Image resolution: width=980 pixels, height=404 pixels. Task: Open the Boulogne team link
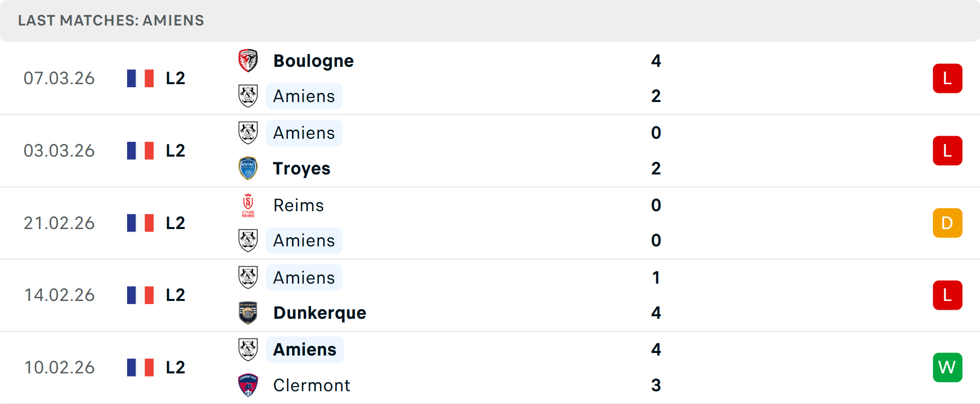pos(313,61)
